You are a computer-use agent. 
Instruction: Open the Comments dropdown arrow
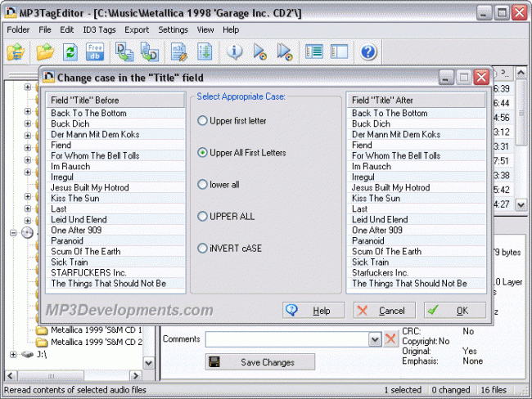pos(375,339)
